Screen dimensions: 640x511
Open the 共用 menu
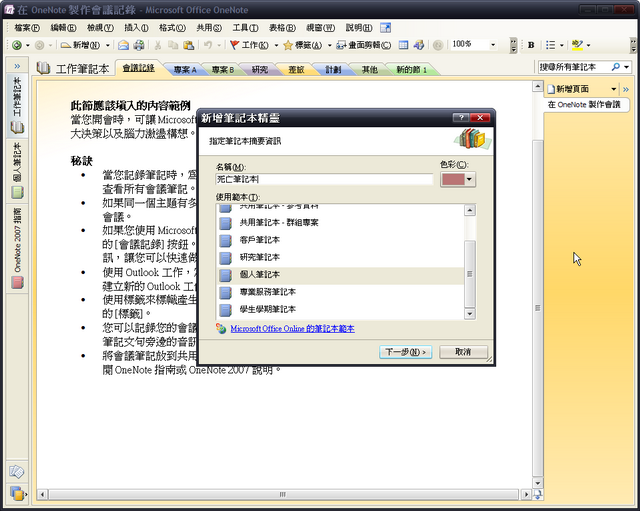tap(209, 28)
